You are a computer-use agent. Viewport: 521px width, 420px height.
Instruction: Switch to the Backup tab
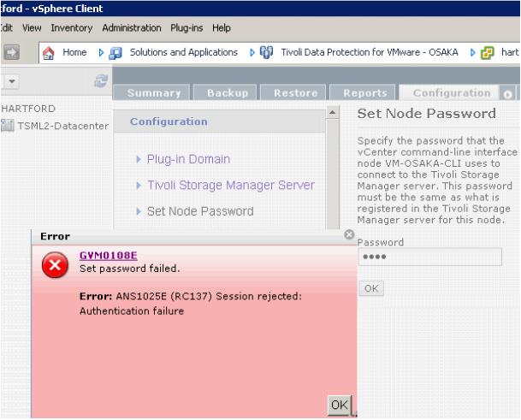point(225,92)
